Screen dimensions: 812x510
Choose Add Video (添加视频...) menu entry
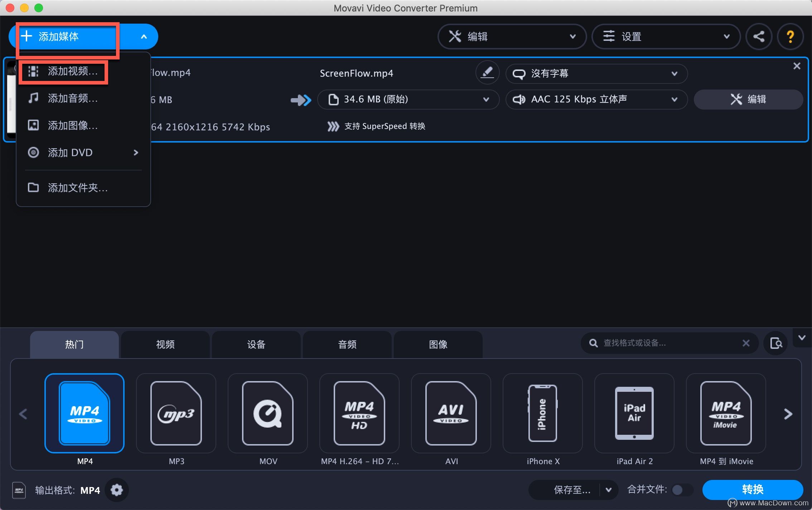click(x=83, y=72)
